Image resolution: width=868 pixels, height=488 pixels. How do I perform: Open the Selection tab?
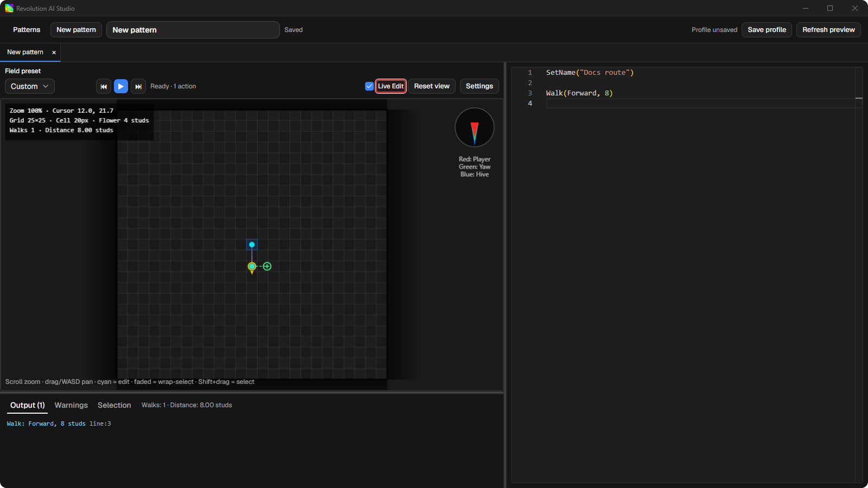pos(114,405)
